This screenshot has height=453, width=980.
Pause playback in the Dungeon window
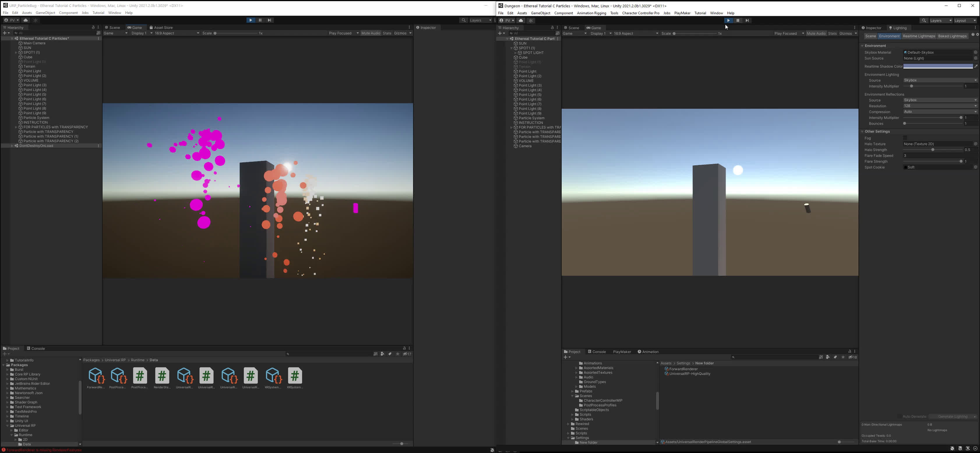click(738, 21)
